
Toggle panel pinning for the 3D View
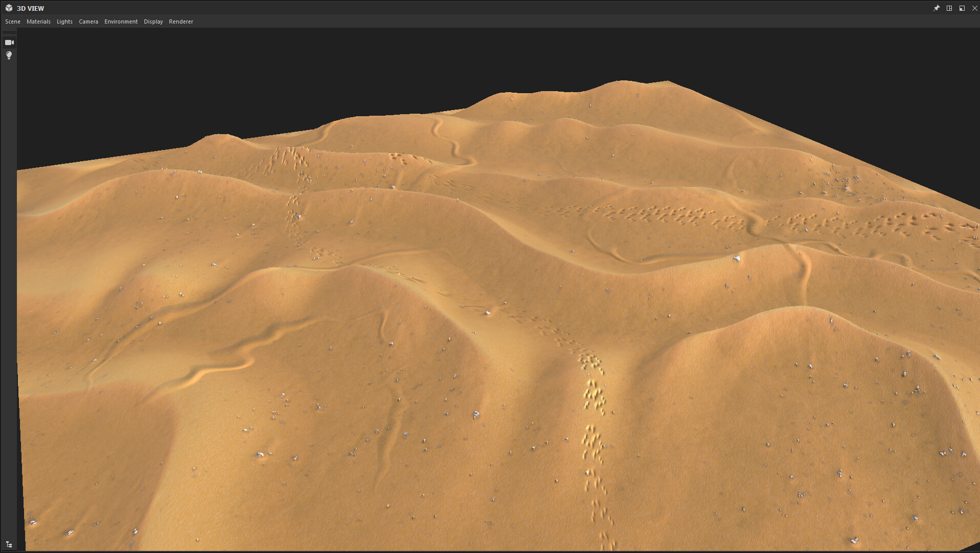point(936,8)
